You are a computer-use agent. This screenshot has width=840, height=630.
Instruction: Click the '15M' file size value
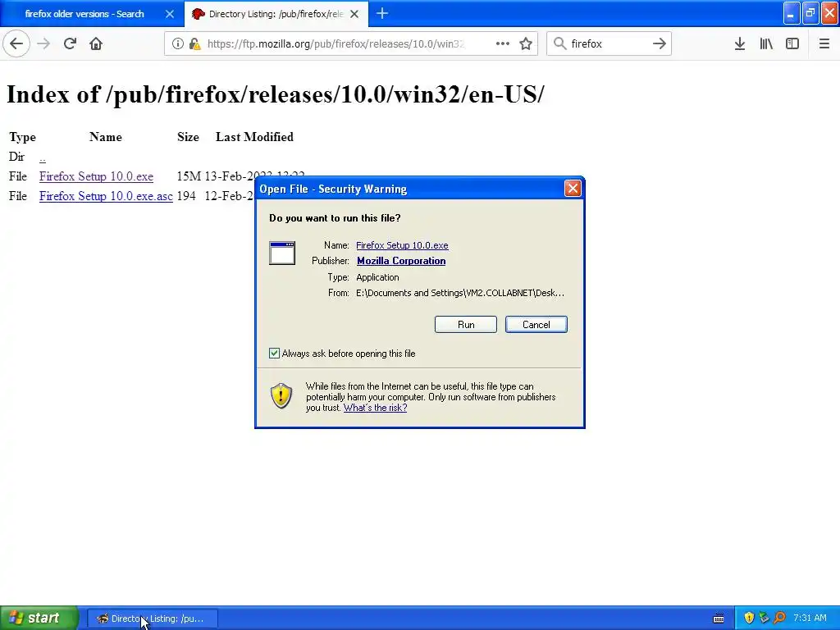(x=189, y=176)
